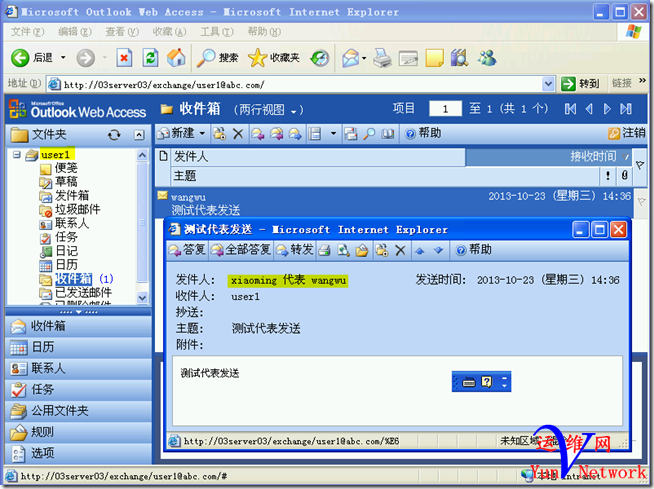654x489 pixels.
Task: Open 收藏 menu
Action: point(169,32)
